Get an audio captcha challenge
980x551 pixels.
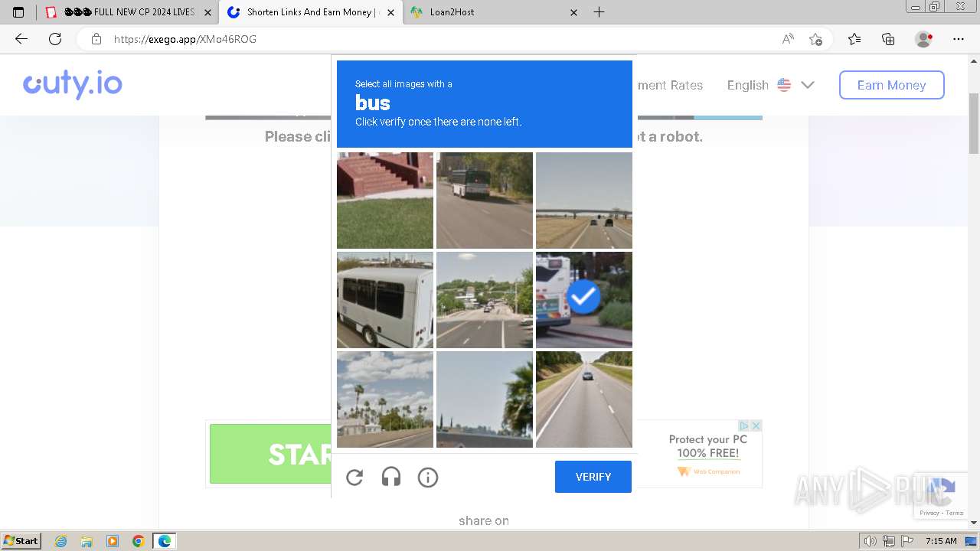pos(391,478)
